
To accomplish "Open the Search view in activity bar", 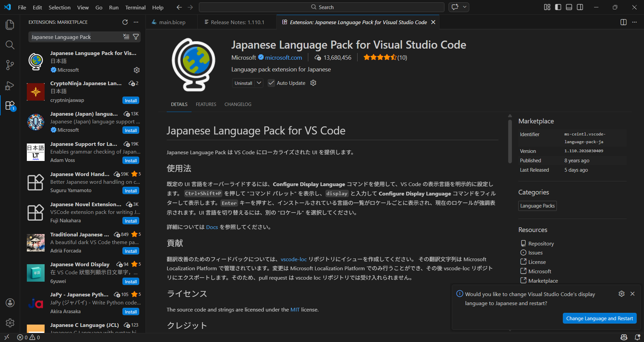I will point(10,45).
